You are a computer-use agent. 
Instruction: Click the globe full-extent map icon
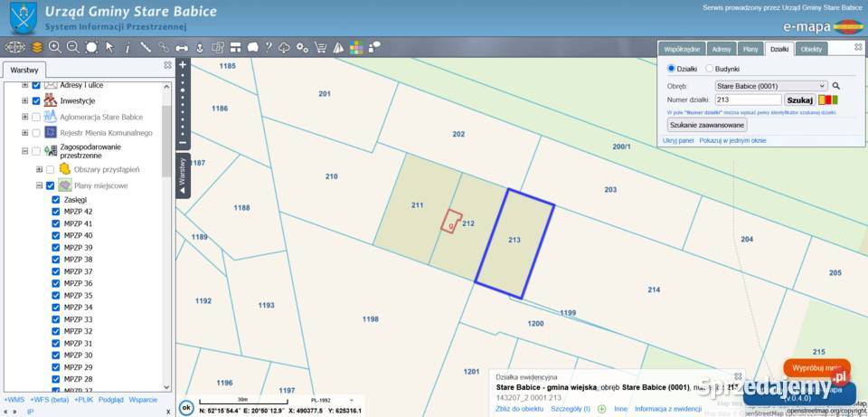pos(15,47)
